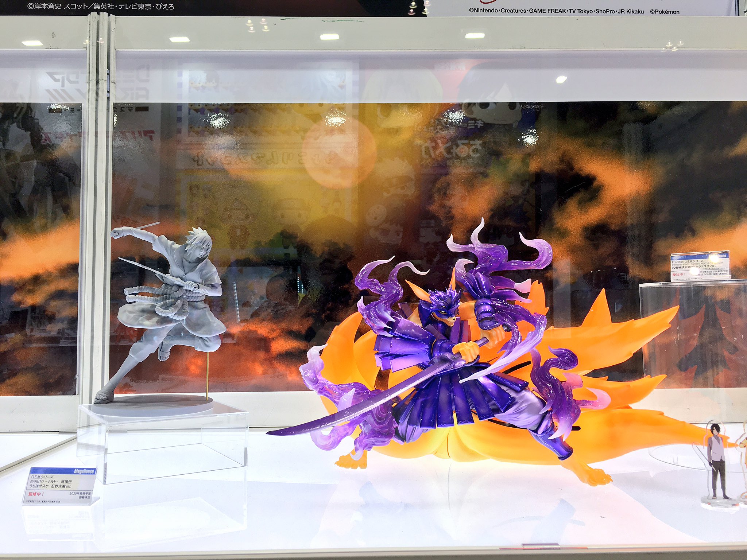Click the 12月下旬発売予定 release line
Screen dimensions: 747x560
[x=714, y=272]
